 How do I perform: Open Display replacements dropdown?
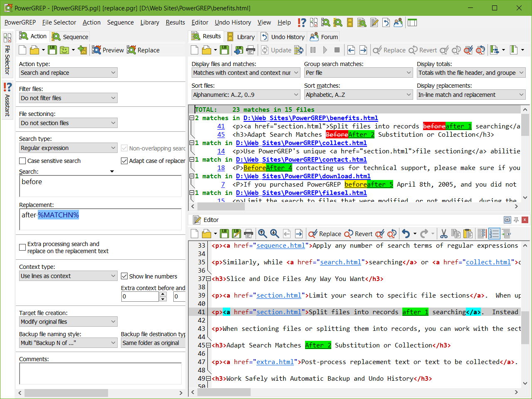pyautogui.click(x=471, y=95)
